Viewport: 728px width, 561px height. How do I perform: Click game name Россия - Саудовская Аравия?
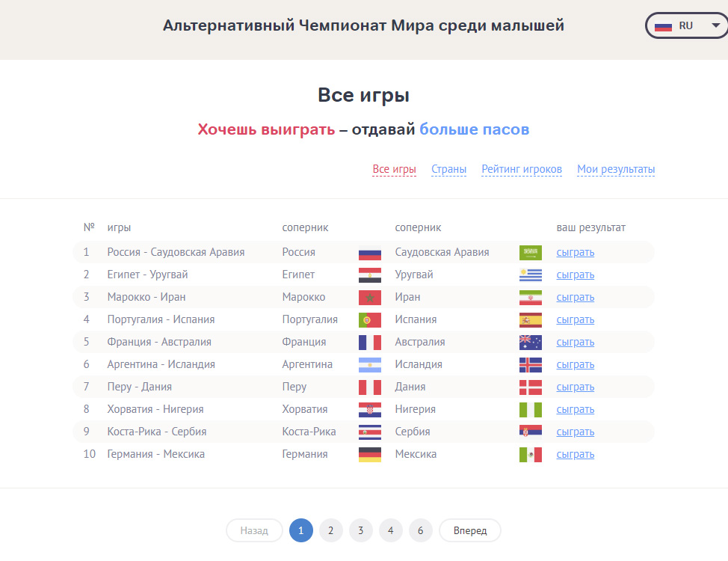coord(176,252)
